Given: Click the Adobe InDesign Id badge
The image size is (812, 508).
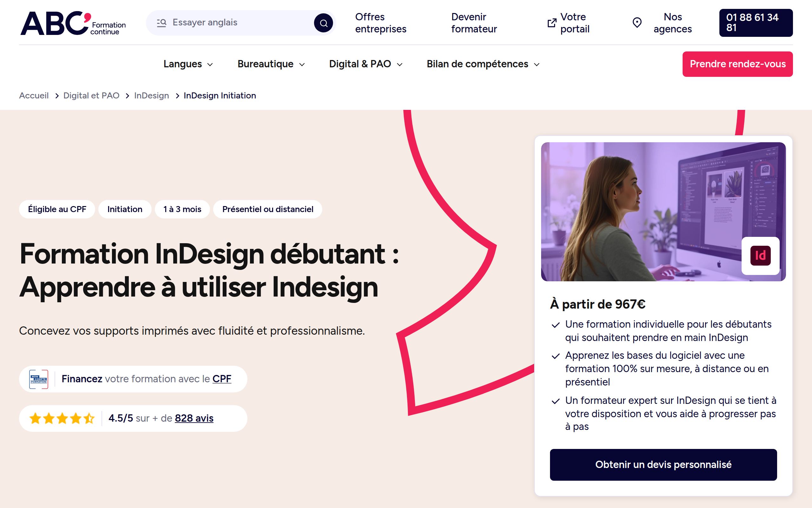Looking at the screenshot, I should coord(760,256).
